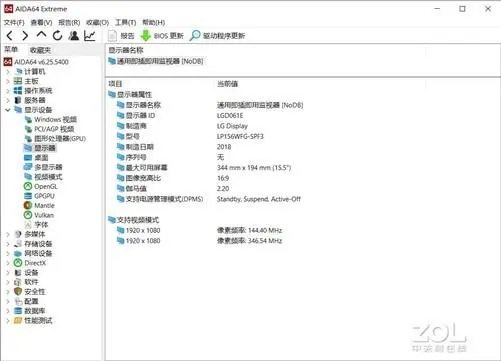This screenshot has height=361, width=501.
Task: Select the 多媒体 icon in tree
Action: pyautogui.click(x=18, y=234)
